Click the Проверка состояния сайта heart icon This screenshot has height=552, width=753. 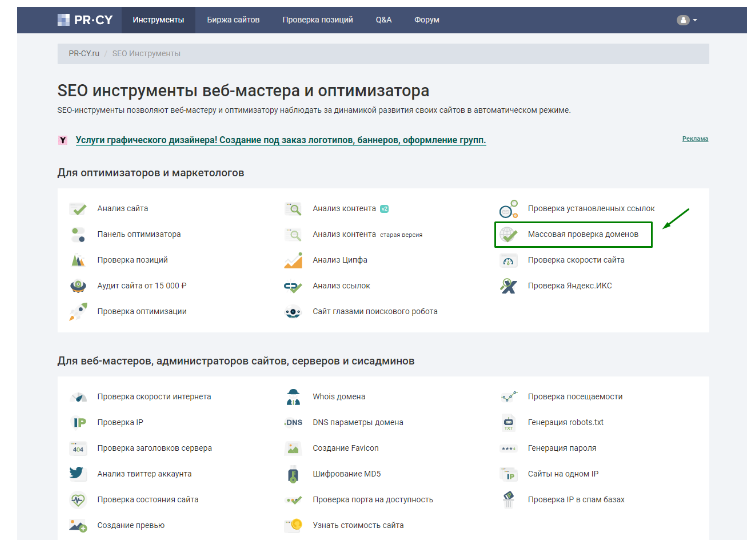tap(78, 499)
